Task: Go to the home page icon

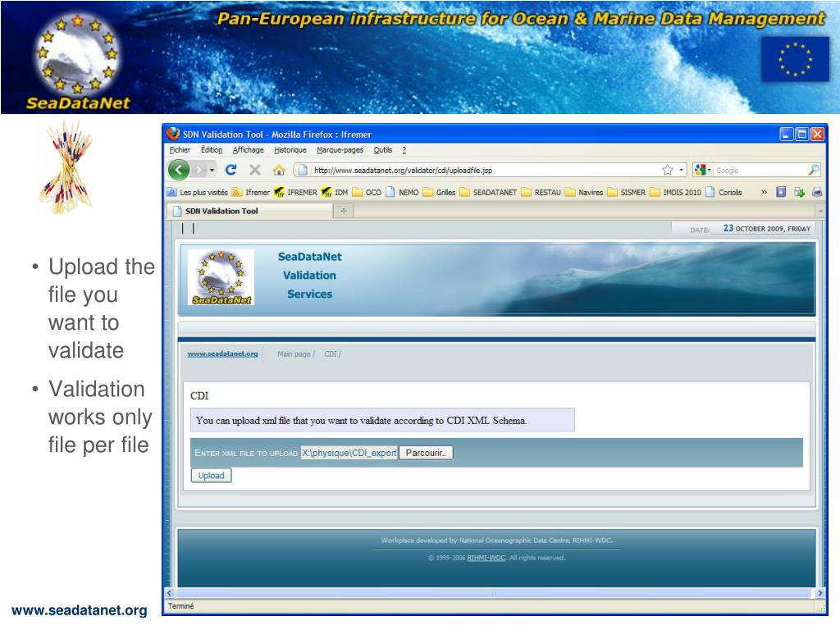Action: coord(279,170)
